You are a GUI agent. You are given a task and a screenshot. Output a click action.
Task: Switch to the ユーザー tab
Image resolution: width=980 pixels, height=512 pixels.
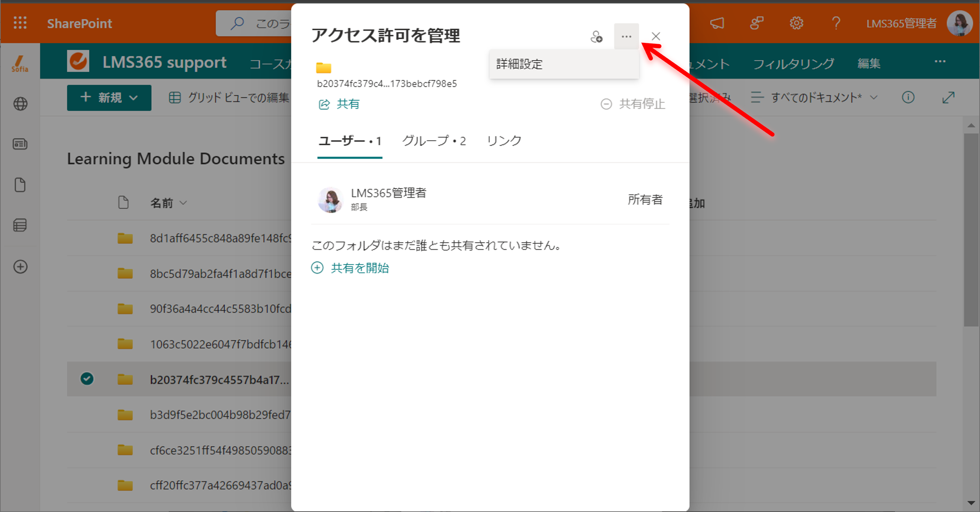tap(350, 141)
